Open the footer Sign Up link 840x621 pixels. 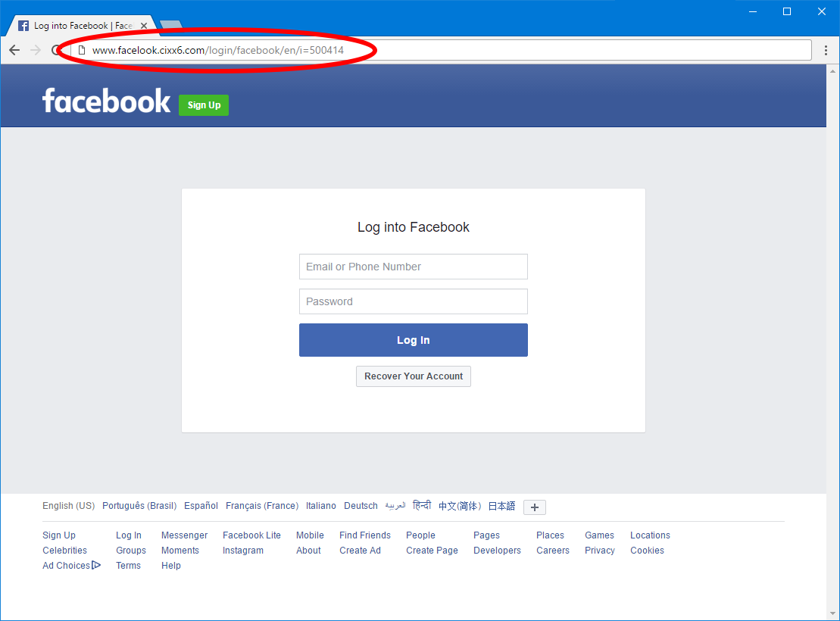pos(59,535)
